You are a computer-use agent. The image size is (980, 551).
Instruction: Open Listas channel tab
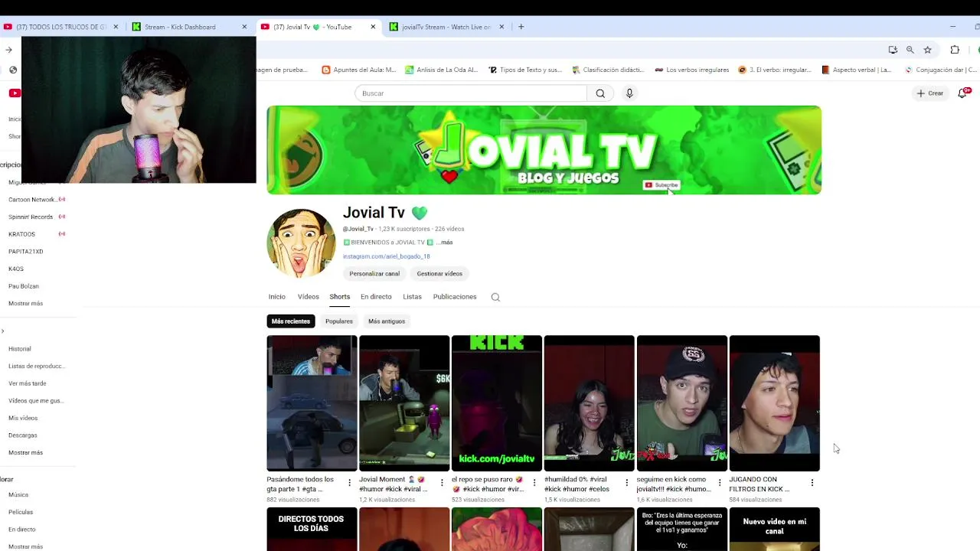pos(412,297)
